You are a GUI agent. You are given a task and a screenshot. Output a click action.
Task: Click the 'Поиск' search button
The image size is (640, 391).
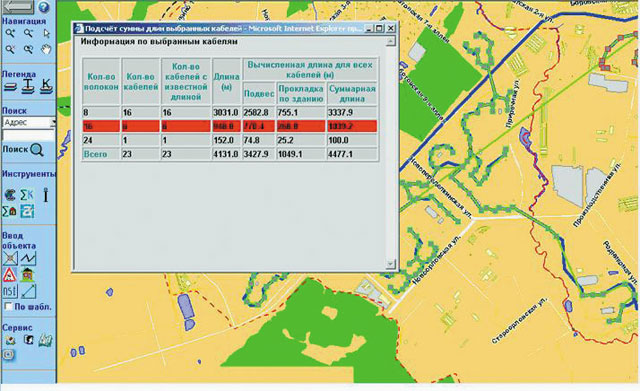point(23,149)
